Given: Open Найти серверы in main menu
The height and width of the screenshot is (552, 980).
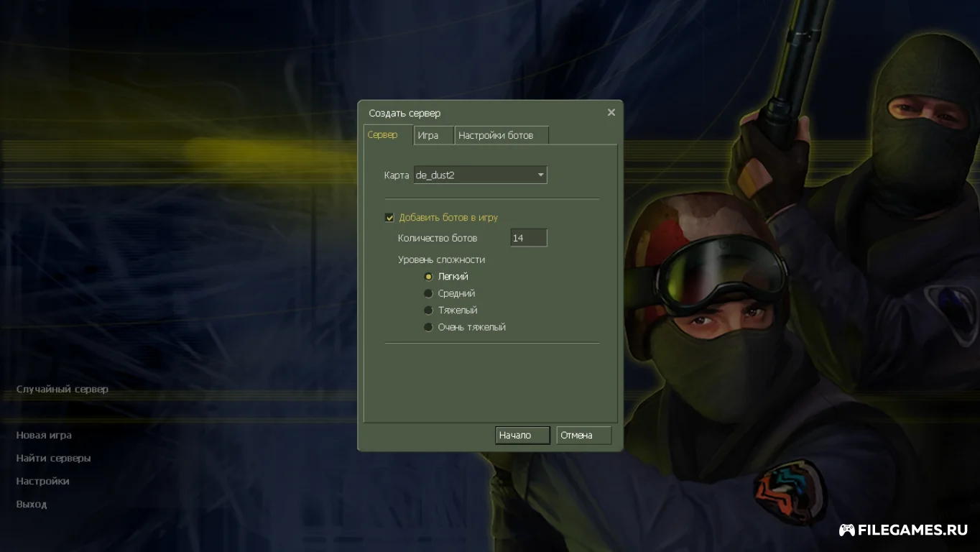Looking at the screenshot, I should [53, 458].
